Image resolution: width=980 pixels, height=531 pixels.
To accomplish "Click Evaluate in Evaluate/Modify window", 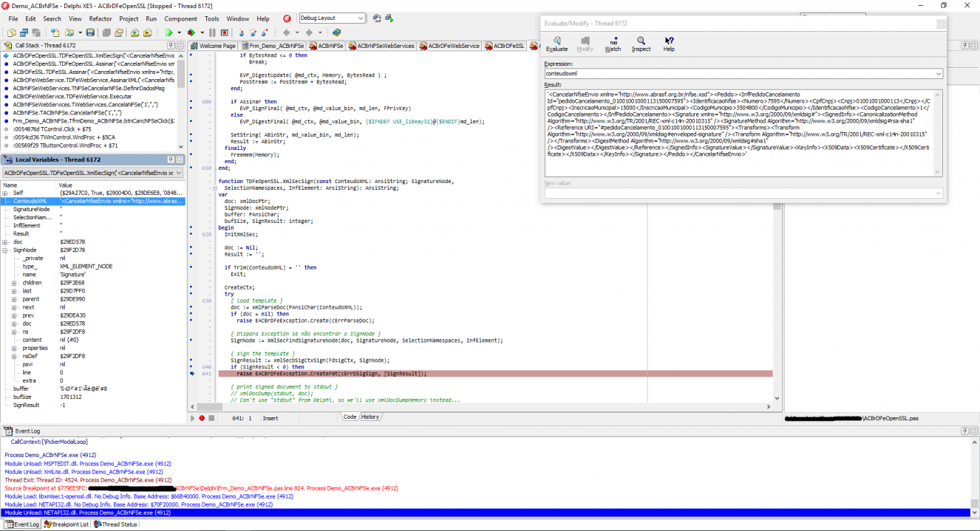I will point(557,44).
